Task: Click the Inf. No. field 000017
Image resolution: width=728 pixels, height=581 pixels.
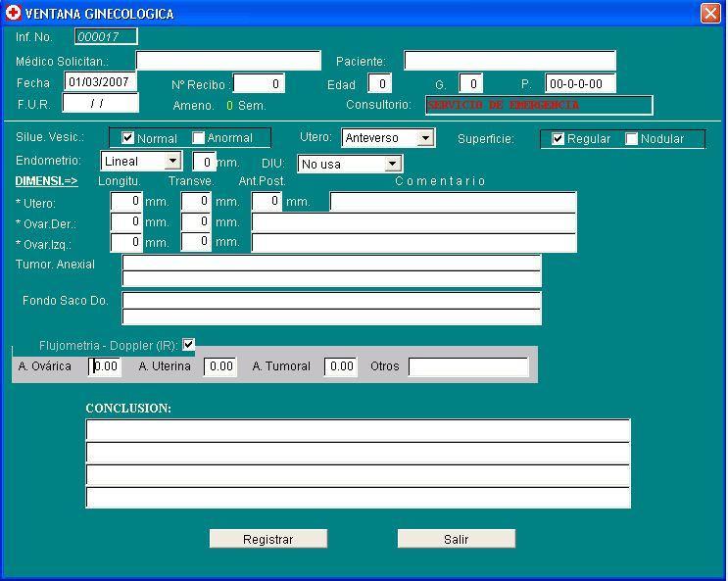Action: [106, 36]
